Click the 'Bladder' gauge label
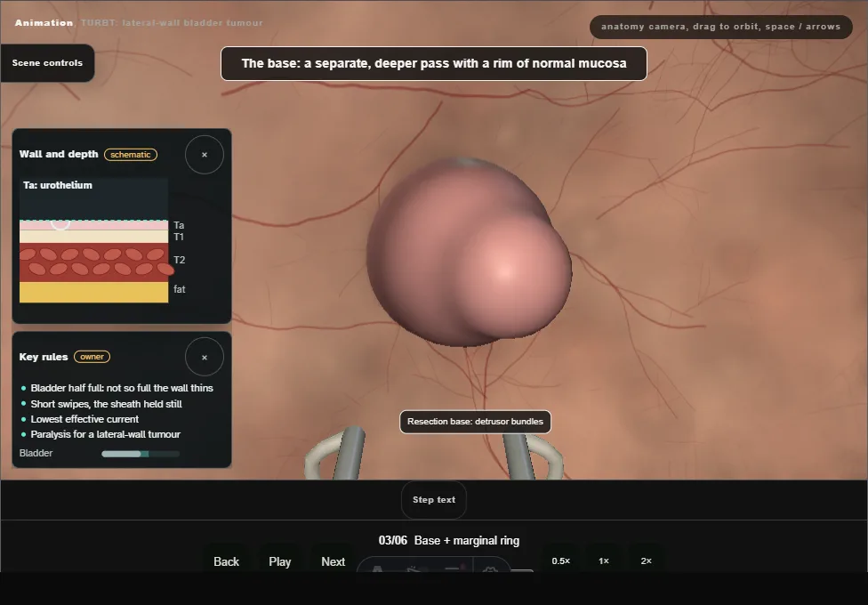 (x=36, y=453)
